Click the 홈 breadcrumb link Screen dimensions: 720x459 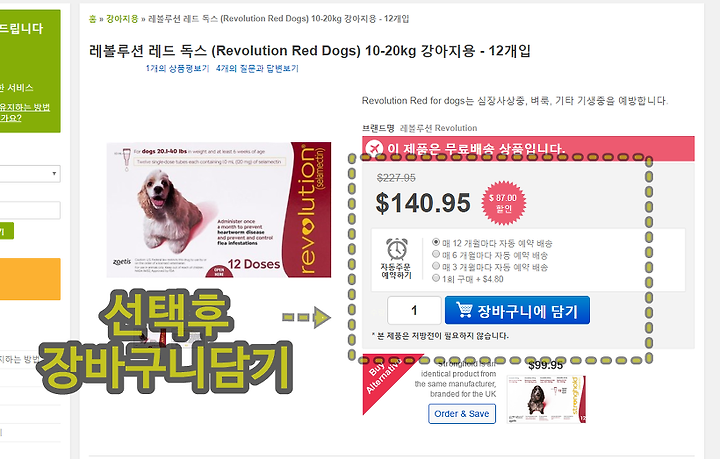pos(92,19)
